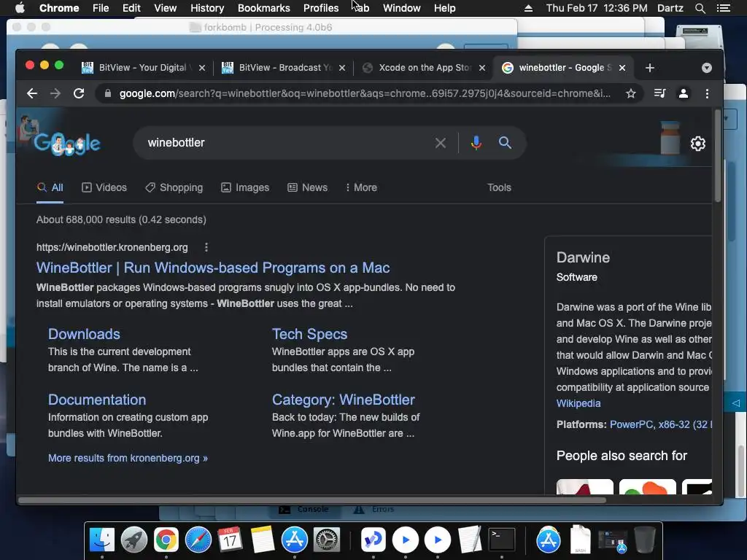Open Calendar from the Dock
This screenshot has width=747, height=560.
click(x=230, y=540)
